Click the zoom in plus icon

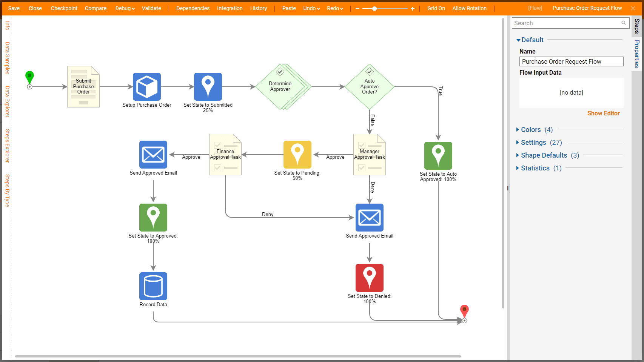coord(413,8)
